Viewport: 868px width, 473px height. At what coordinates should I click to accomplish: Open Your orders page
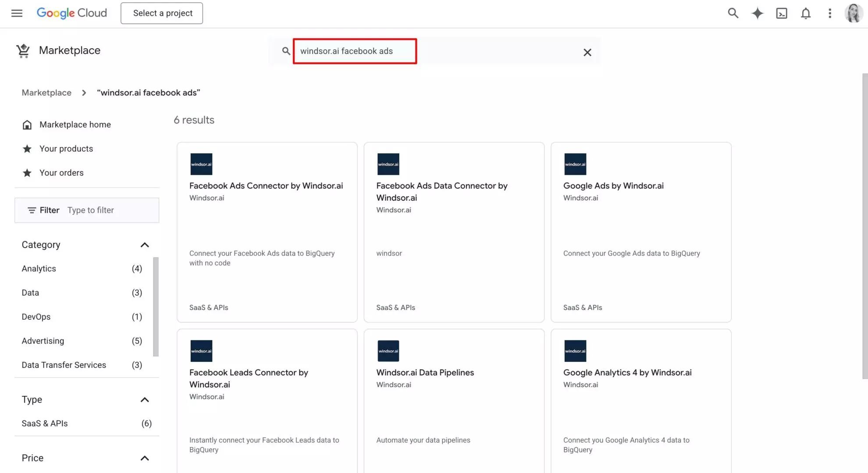(61, 173)
